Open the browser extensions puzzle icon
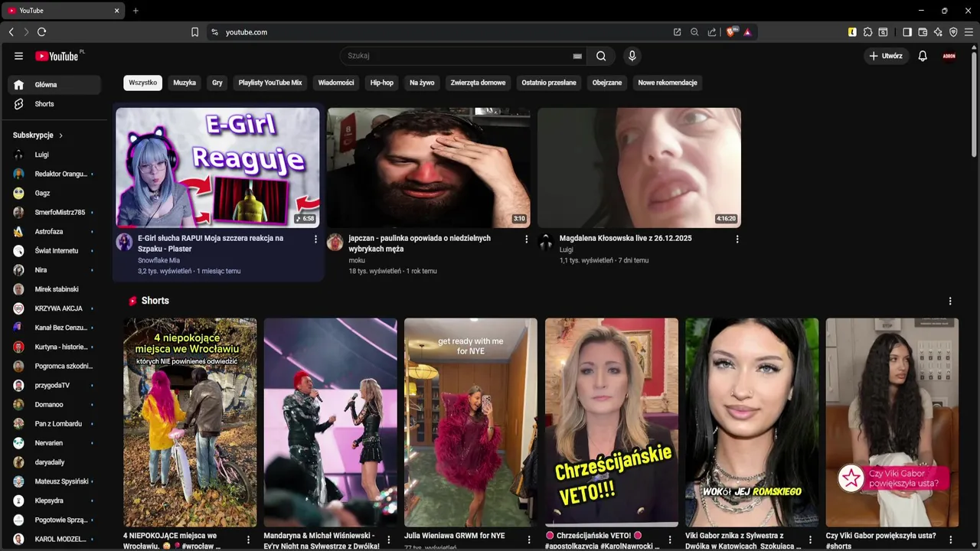Image resolution: width=980 pixels, height=551 pixels. pyautogui.click(x=867, y=32)
